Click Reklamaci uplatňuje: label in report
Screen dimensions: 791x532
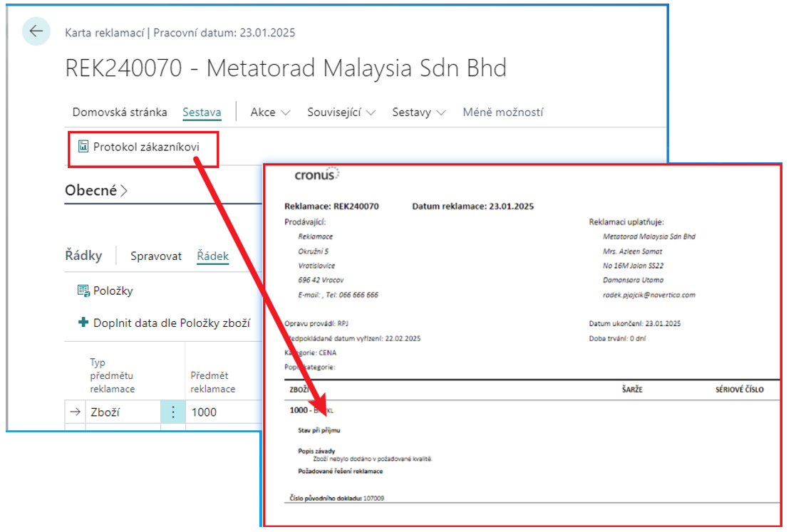(626, 222)
